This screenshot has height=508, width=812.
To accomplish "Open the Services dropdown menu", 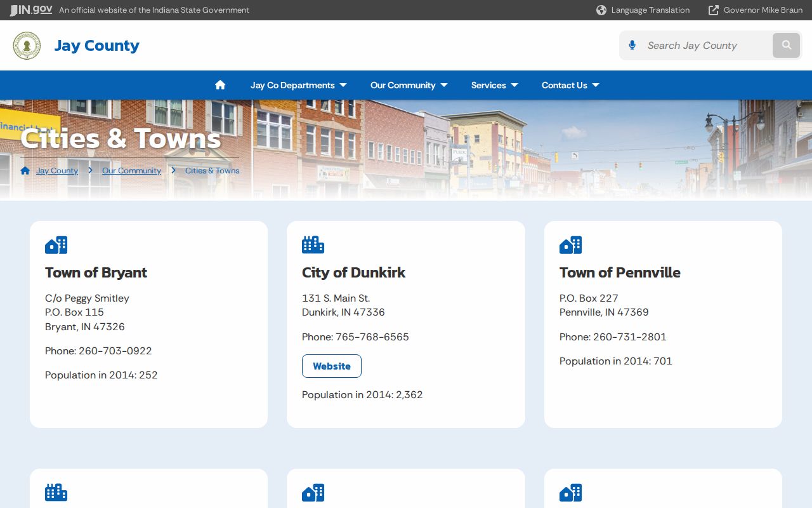I will 495,85.
